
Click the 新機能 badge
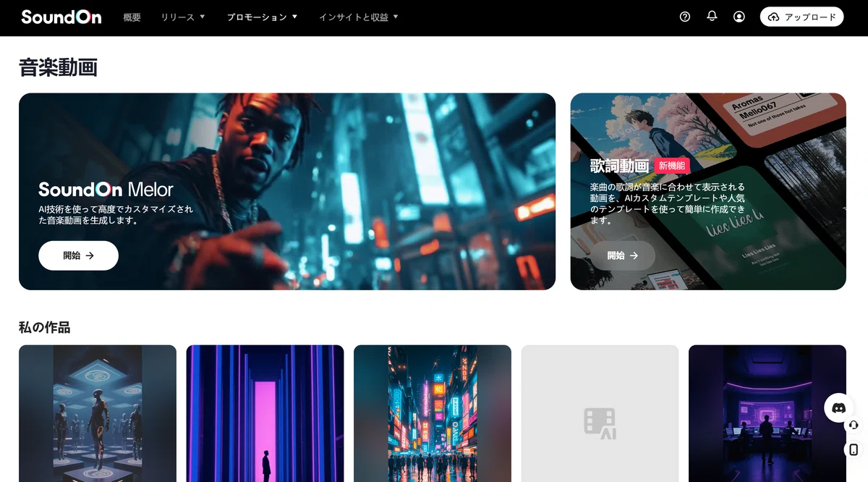click(672, 166)
